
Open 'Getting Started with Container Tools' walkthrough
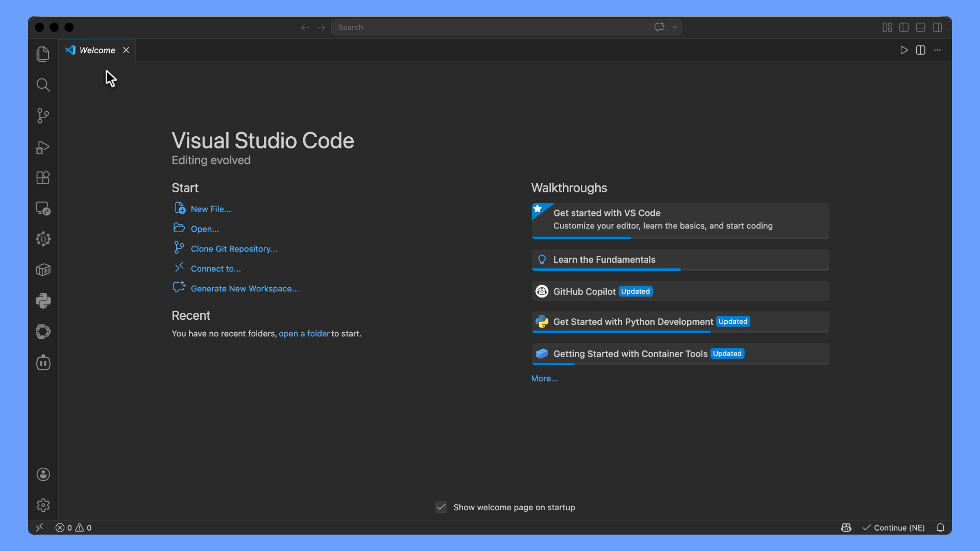[x=680, y=354]
